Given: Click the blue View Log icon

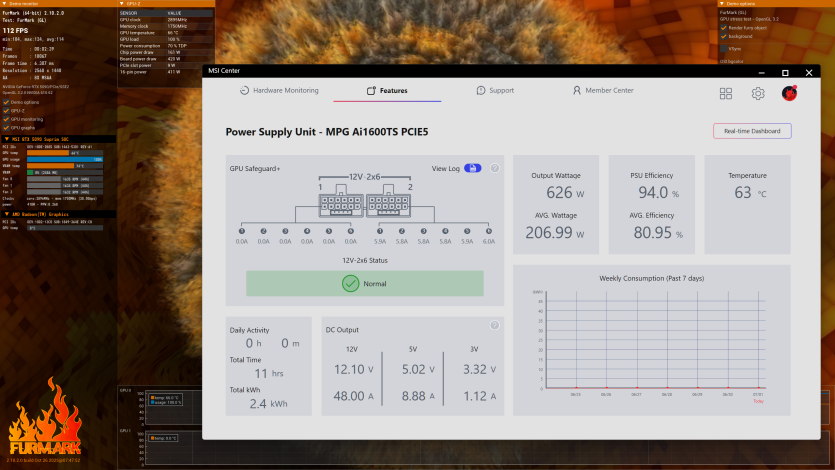Looking at the screenshot, I should [x=472, y=168].
